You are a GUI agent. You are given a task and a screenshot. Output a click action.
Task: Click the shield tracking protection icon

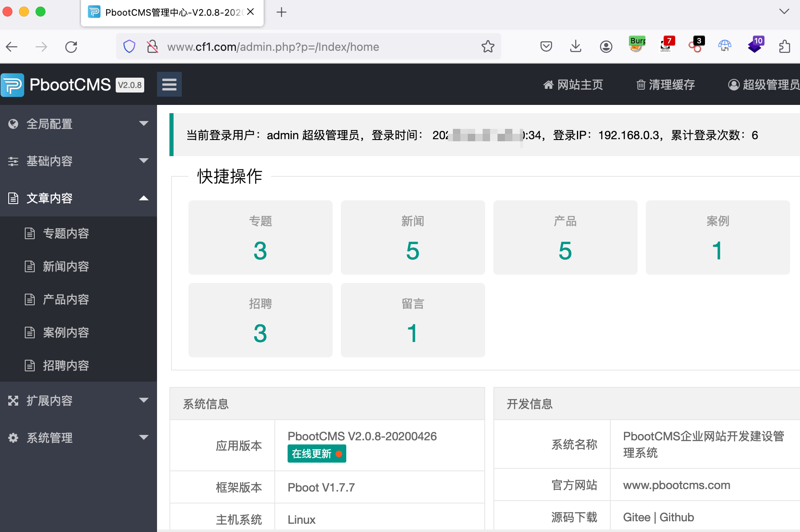click(x=129, y=47)
